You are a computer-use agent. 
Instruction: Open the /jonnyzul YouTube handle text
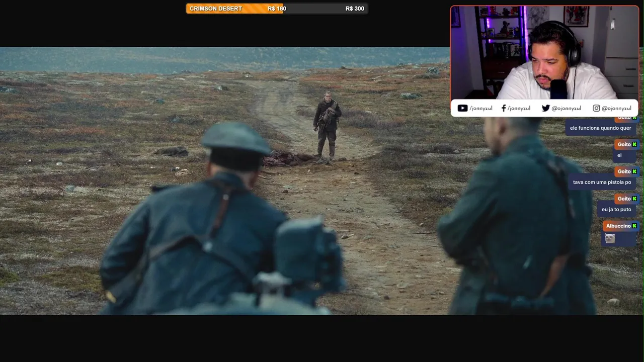coord(481,108)
